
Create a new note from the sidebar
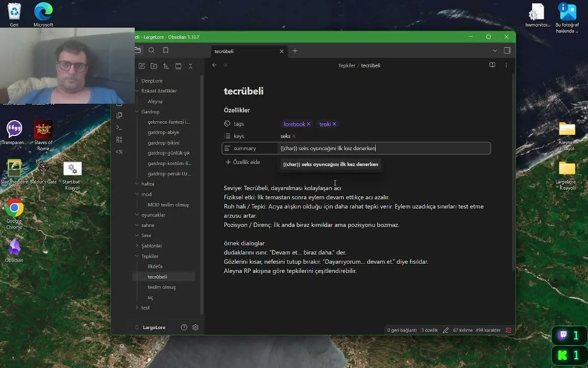tap(142, 66)
